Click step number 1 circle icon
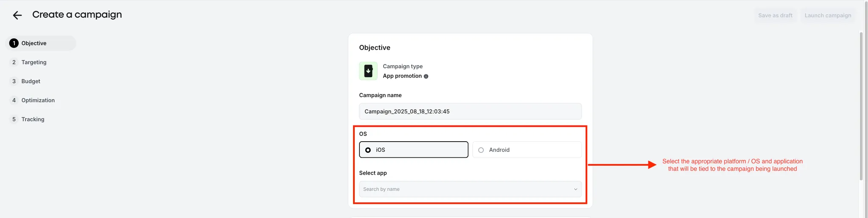Image resolution: width=868 pixels, height=218 pixels. (x=14, y=43)
